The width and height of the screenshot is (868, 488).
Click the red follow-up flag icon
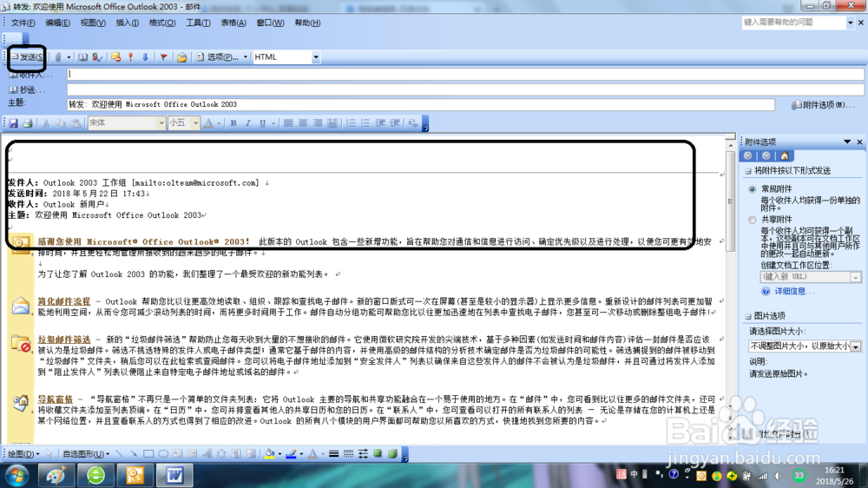pos(163,57)
